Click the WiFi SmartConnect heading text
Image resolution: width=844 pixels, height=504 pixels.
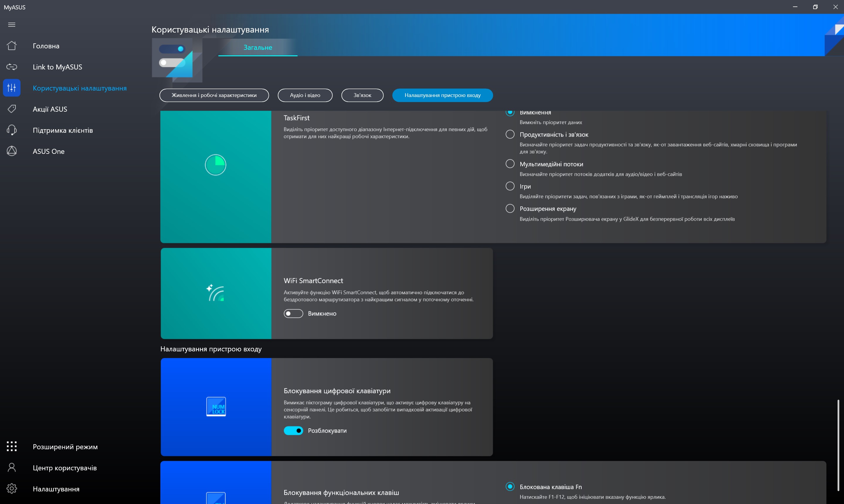[313, 280]
